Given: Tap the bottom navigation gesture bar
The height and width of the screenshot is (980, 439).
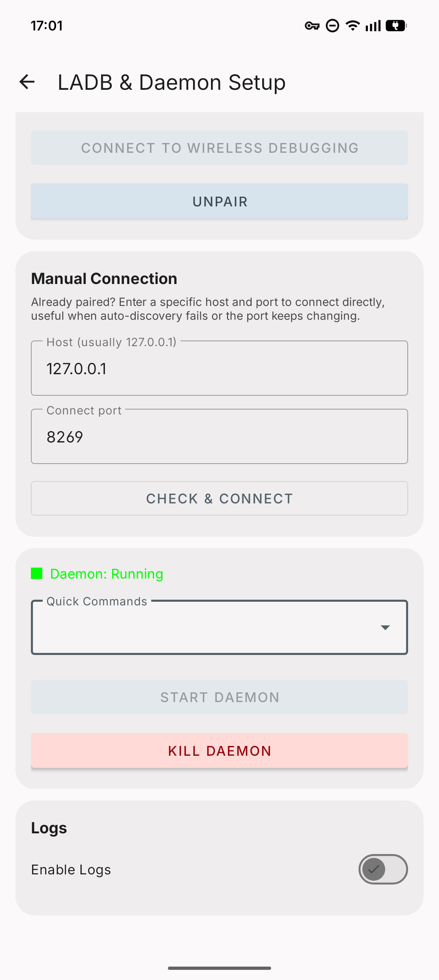Looking at the screenshot, I should click(219, 968).
